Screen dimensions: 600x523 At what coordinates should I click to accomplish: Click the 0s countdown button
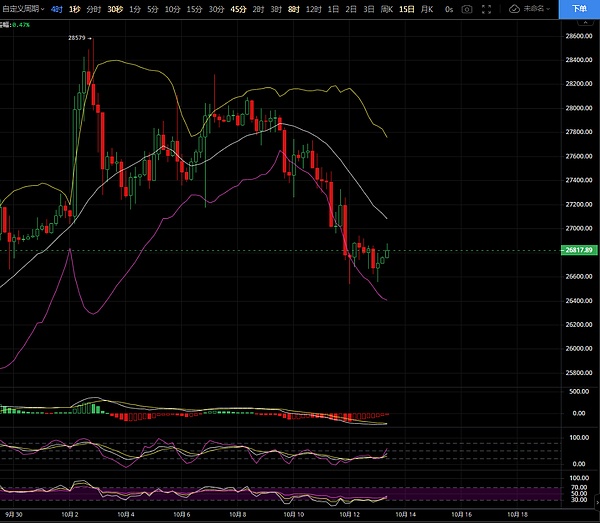(x=449, y=8)
